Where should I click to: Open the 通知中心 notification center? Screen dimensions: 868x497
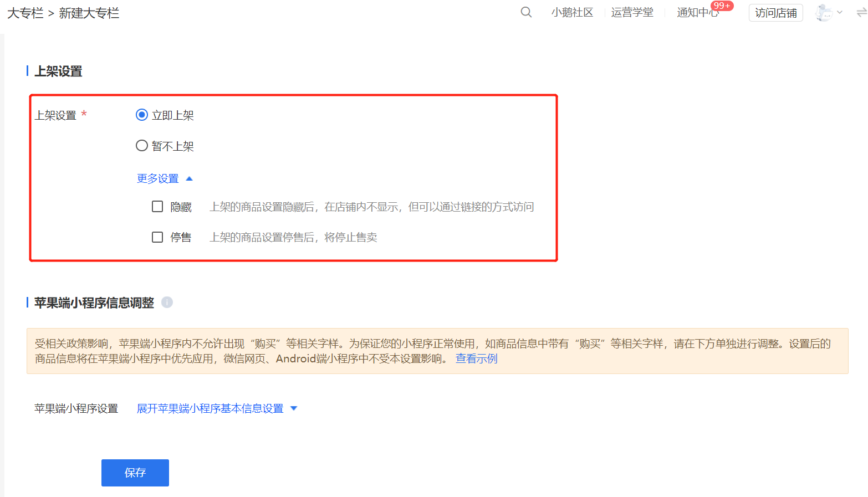click(696, 13)
